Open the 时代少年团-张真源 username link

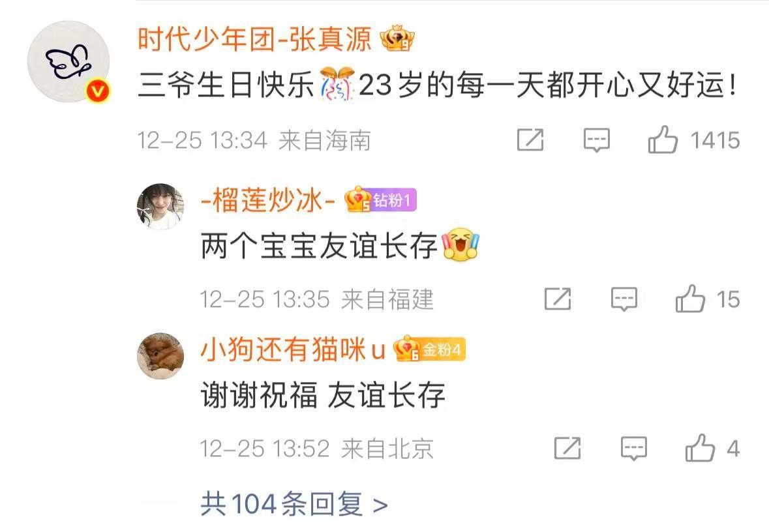click(x=255, y=38)
